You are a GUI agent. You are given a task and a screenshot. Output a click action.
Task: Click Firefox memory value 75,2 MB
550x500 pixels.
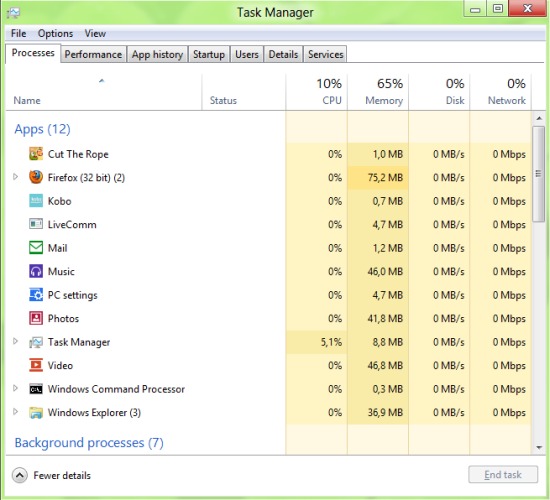pos(385,178)
